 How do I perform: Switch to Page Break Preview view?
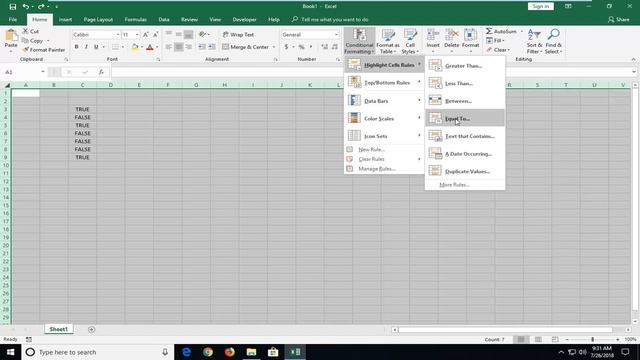tap(555, 340)
